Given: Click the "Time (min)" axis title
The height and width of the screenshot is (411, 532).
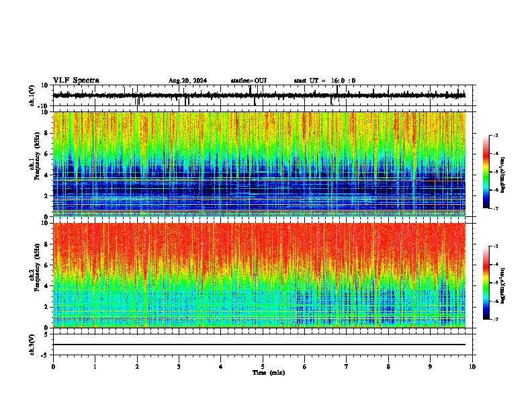Looking at the screenshot, I should click(x=269, y=373).
